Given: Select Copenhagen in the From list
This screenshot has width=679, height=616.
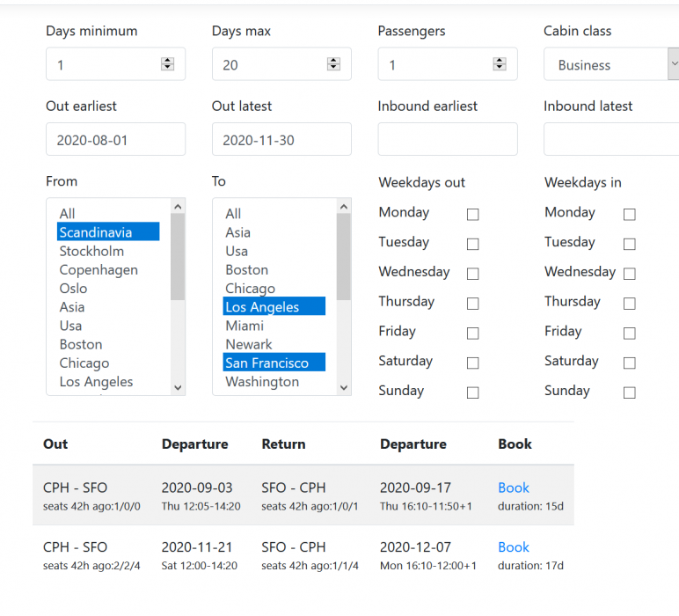Looking at the screenshot, I should (x=99, y=270).
